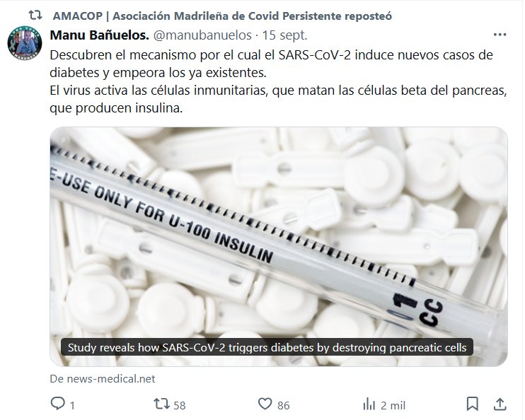Click the 58 reposts count
Viewport: 525px width, 420px height.
180,406
